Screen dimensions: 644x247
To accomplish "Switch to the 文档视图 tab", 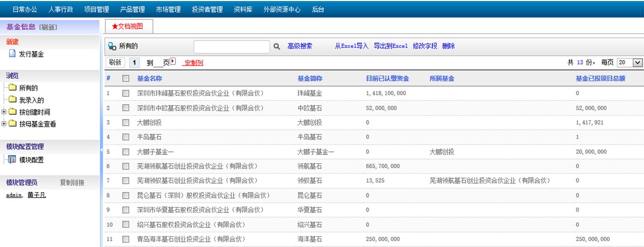I will coord(129,26).
